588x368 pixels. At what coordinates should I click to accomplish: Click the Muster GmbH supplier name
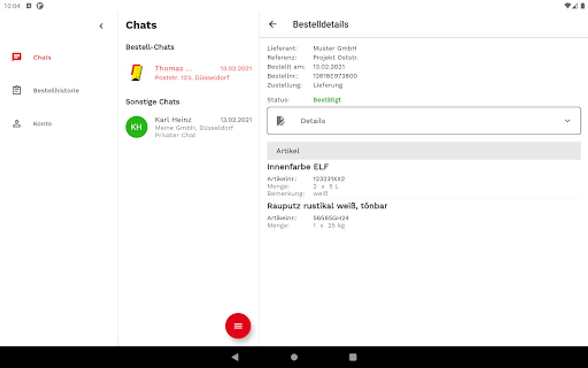pos(335,48)
